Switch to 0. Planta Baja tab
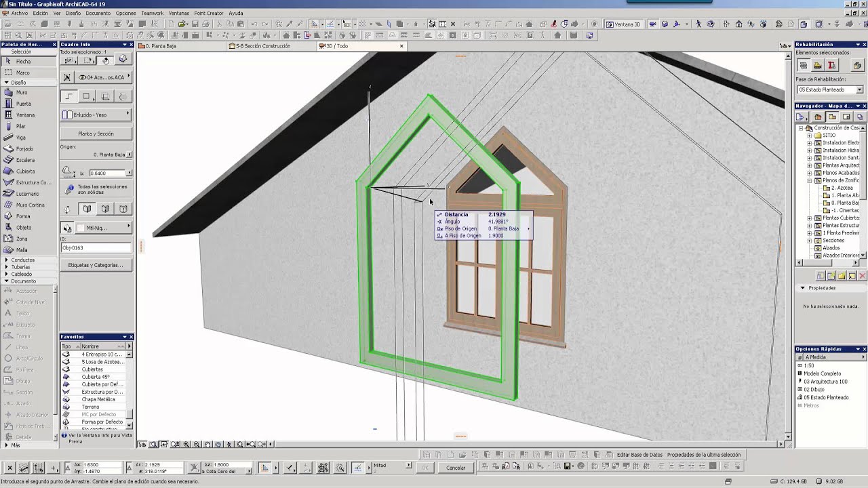Screen dimensions: 868x488 point(180,46)
